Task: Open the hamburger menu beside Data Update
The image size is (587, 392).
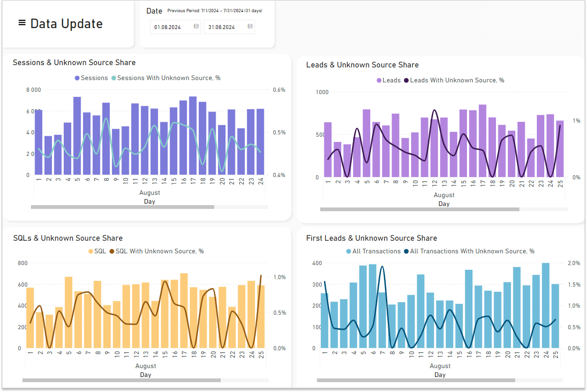Action: [x=22, y=23]
